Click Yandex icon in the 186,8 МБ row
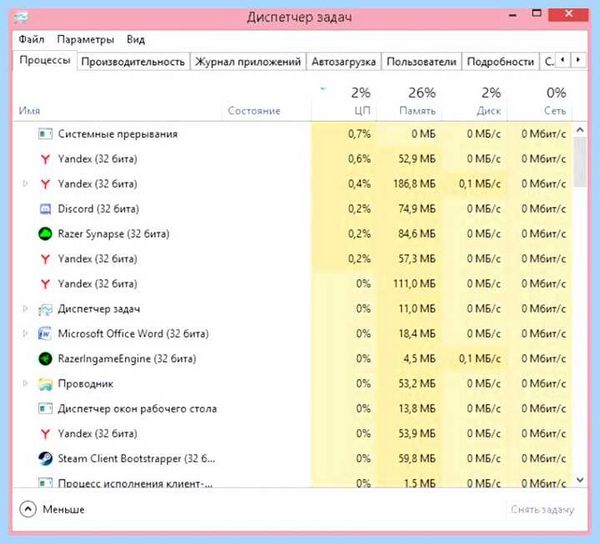 coord(45,184)
